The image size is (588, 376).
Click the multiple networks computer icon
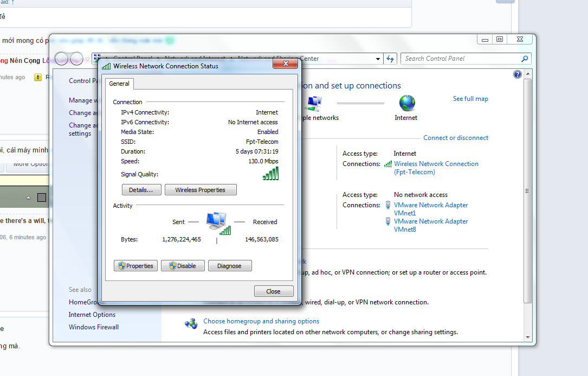[314, 103]
